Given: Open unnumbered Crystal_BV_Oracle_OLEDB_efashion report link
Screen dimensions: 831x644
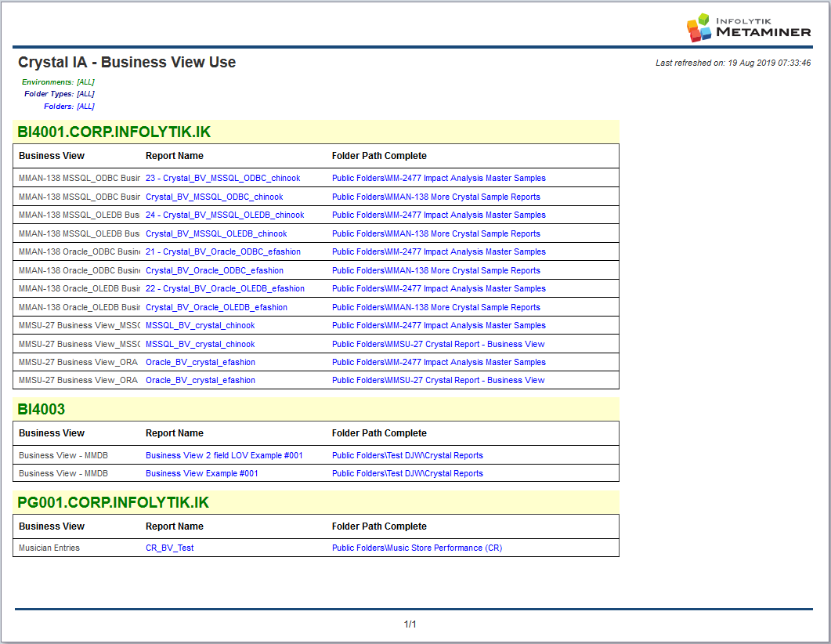Looking at the screenshot, I should (x=216, y=307).
